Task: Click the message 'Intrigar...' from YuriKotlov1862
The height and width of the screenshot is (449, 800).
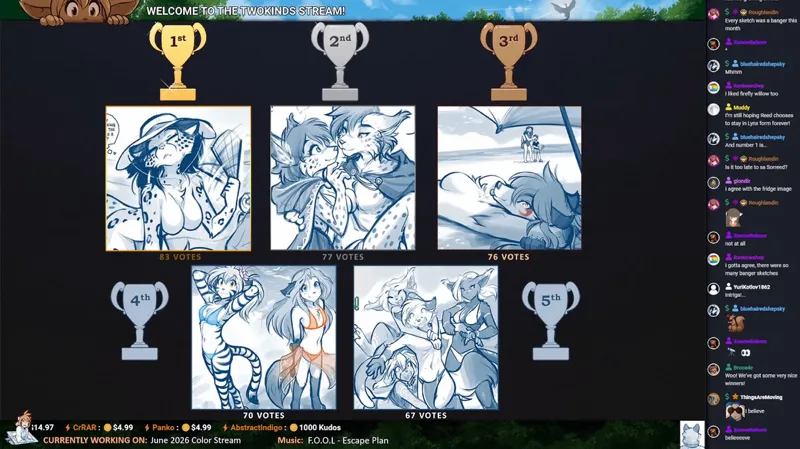Action: pyautogui.click(x=735, y=295)
